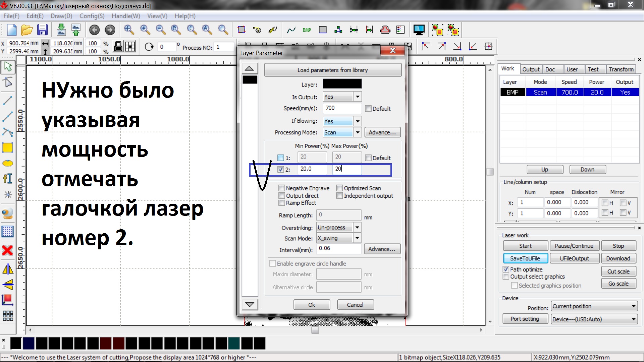
Task: Click the horizontal mirror tool icon
Action: [8, 269]
